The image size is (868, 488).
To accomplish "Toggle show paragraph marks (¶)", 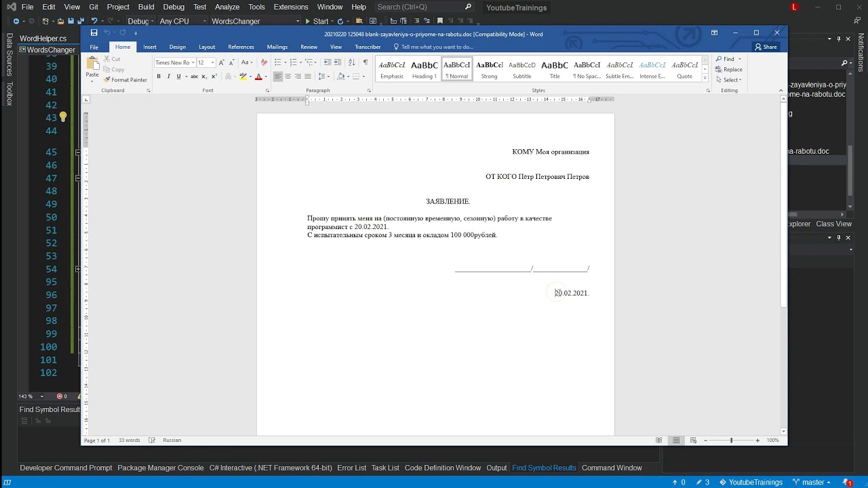I will [366, 62].
